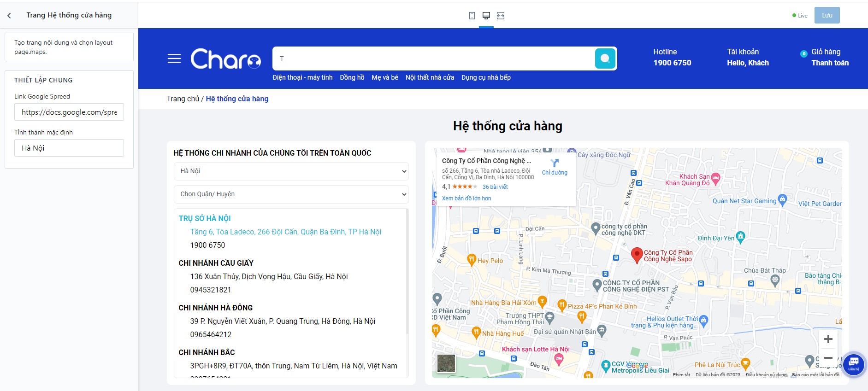Image resolution: width=868 pixels, height=391 pixels.
Task: Click the back arrow in sidebar header
Action: tap(9, 16)
